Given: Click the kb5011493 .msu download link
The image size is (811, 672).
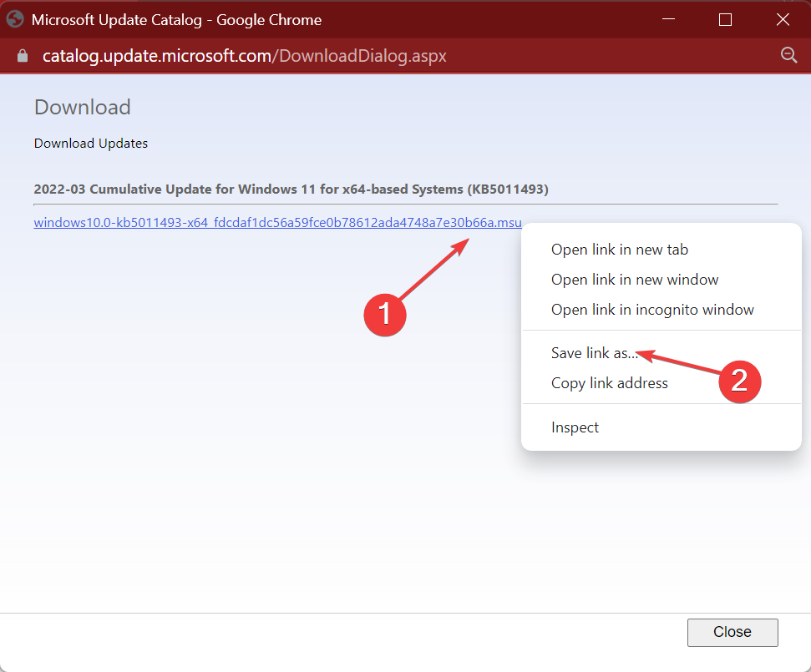Looking at the screenshot, I should point(276,222).
